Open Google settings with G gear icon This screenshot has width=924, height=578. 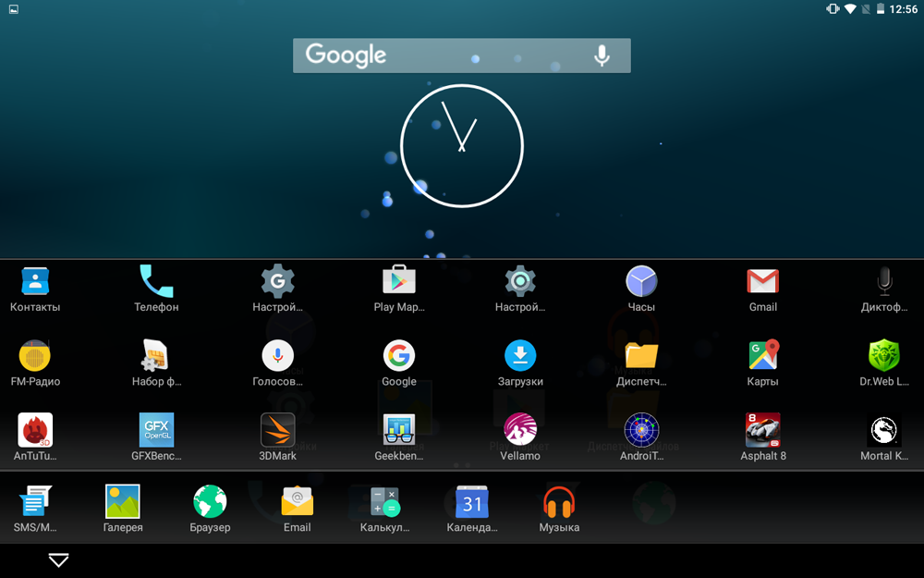click(277, 281)
